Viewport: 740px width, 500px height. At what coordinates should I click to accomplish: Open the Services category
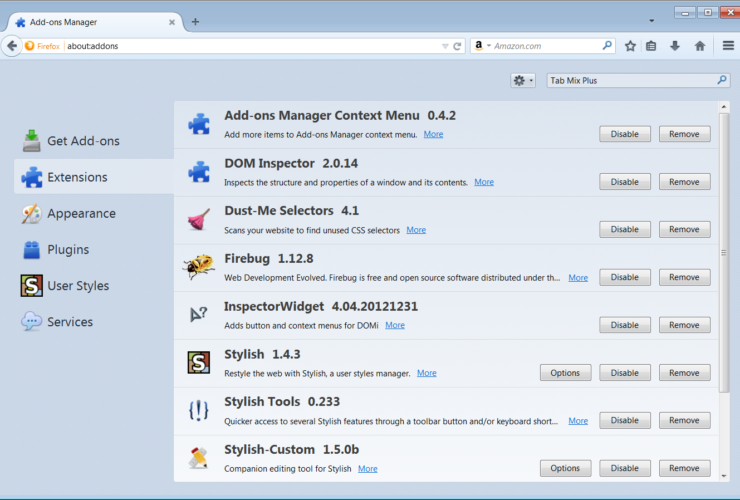pos(57,322)
